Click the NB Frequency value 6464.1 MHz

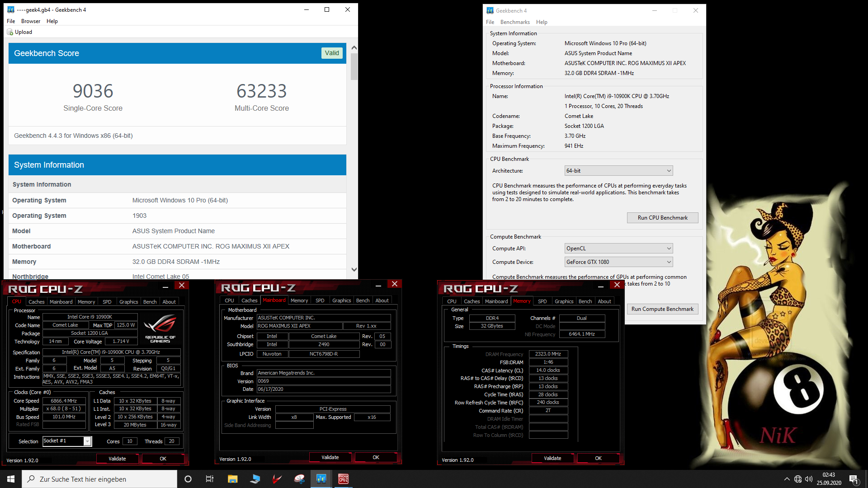(x=582, y=334)
